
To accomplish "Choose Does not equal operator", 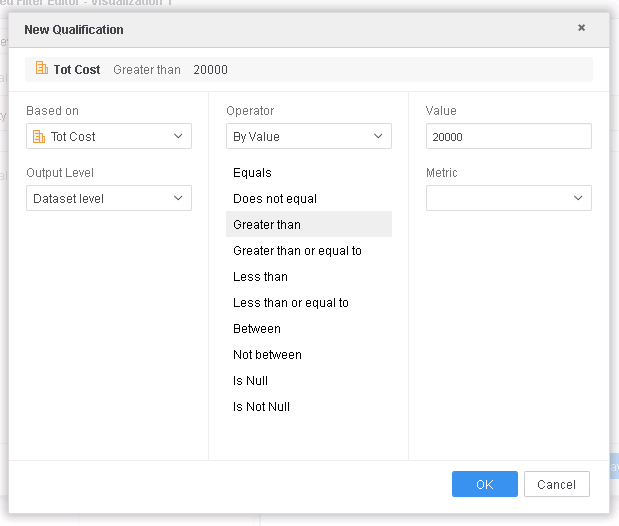I will coord(275,199).
